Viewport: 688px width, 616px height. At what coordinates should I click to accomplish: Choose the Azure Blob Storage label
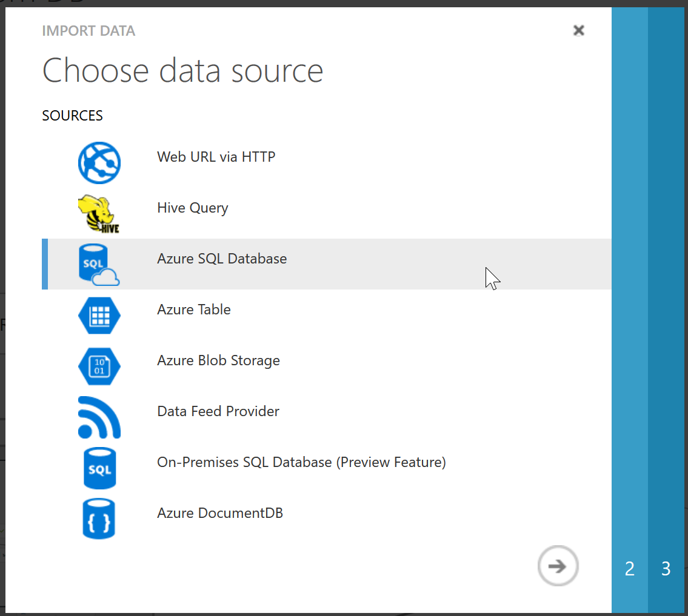(x=218, y=360)
